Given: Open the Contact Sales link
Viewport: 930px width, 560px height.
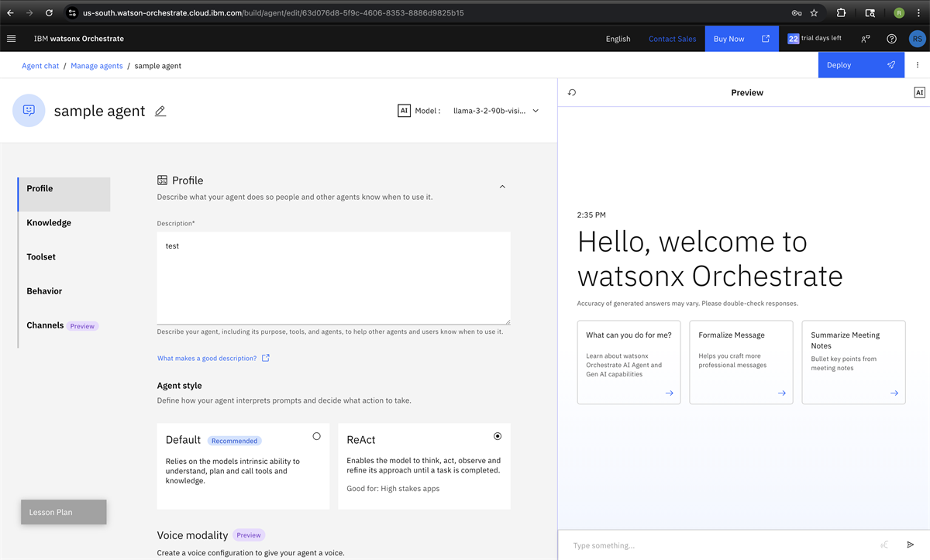Looking at the screenshot, I should [672, 39].
